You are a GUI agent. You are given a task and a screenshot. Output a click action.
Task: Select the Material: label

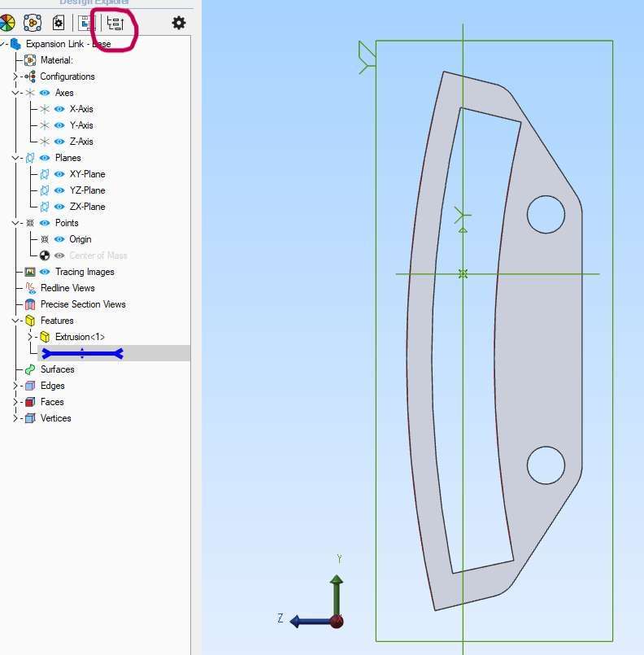[57, 60]
